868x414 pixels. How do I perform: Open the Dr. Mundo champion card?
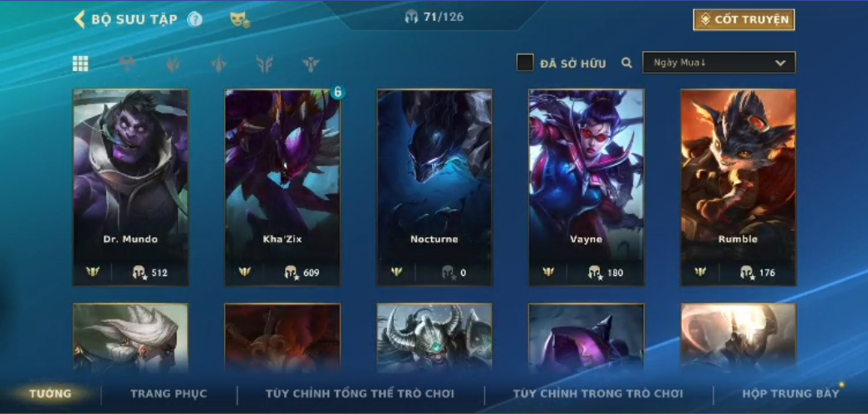pos(130,187)
